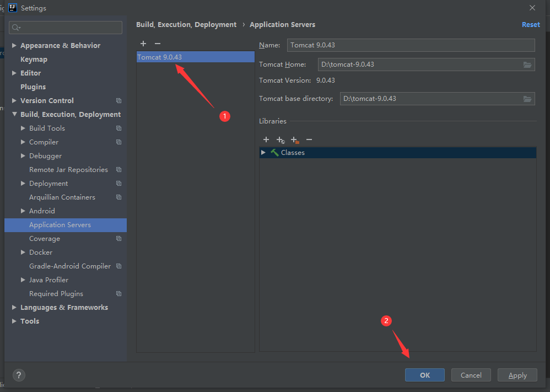Viewport: 550px width, 392px height.
Task: Expand Compiler node
Action: coord(23,142)
